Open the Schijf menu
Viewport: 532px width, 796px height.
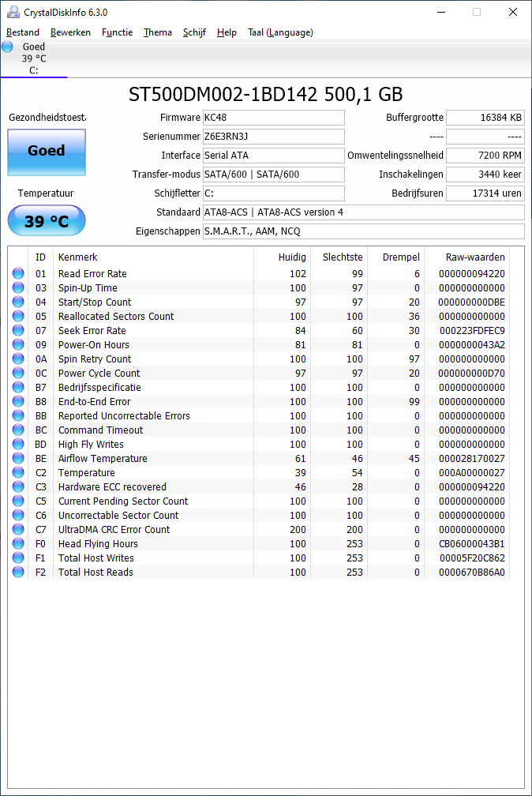(194, 32)
